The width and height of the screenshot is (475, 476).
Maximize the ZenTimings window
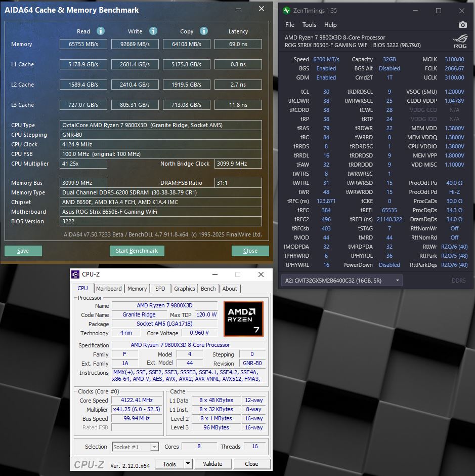438,11
